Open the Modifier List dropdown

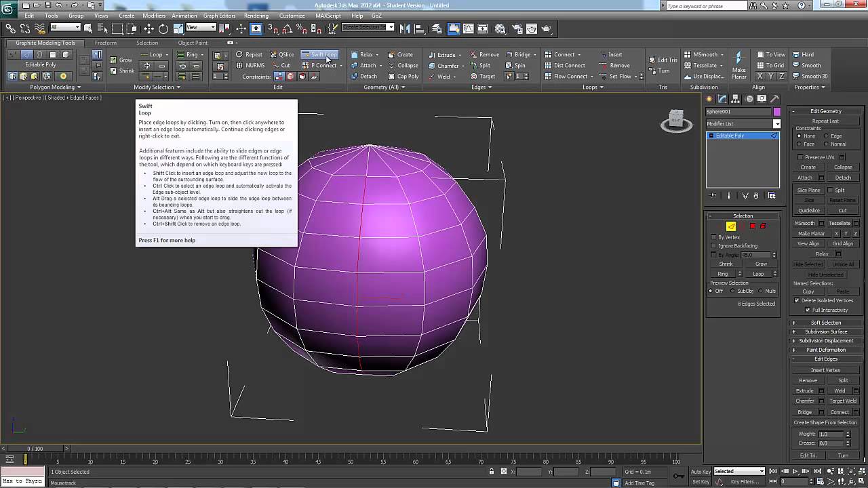[777, 123]
